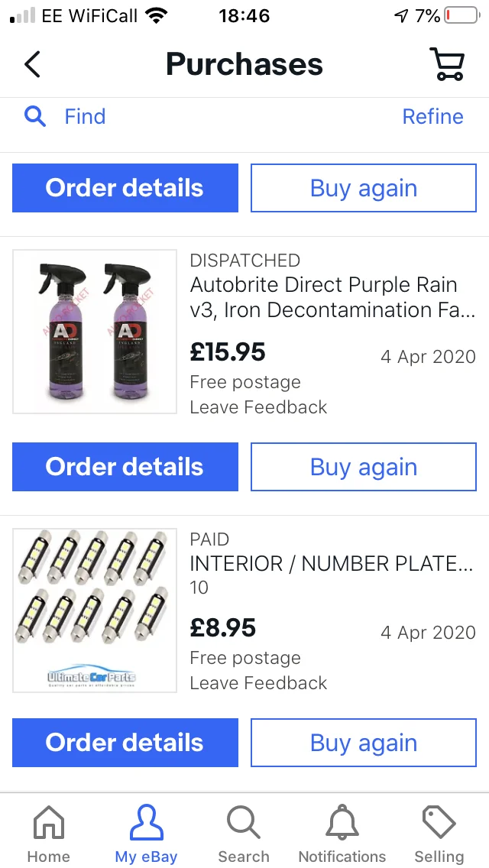
Task: Open the shopping cart icon
Action: [446, 64]
